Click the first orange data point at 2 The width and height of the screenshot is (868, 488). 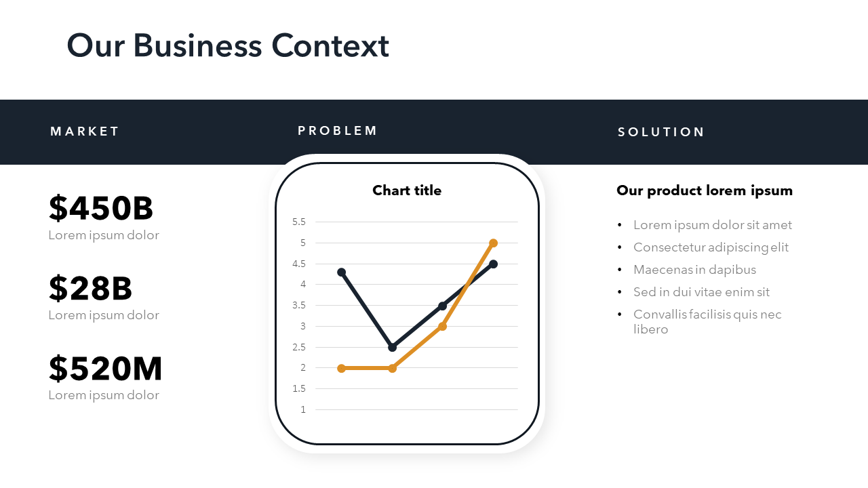[341, 368]
